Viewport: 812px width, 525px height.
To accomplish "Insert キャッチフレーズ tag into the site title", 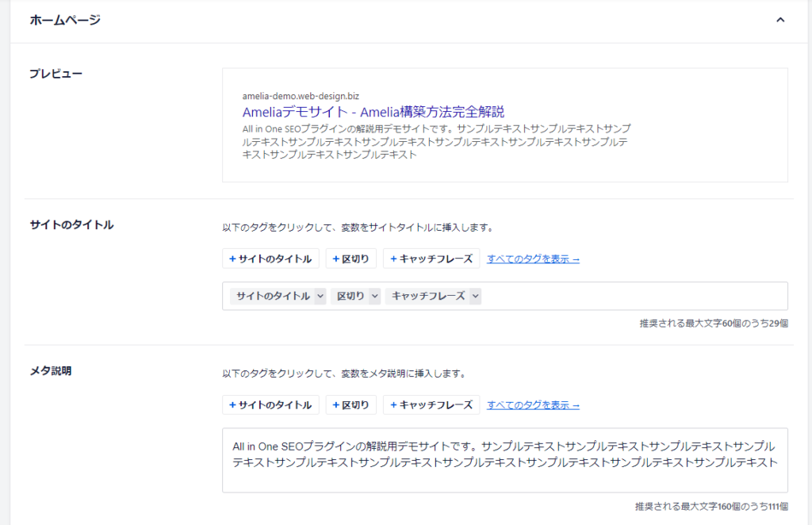I will (x=431, y=259).
